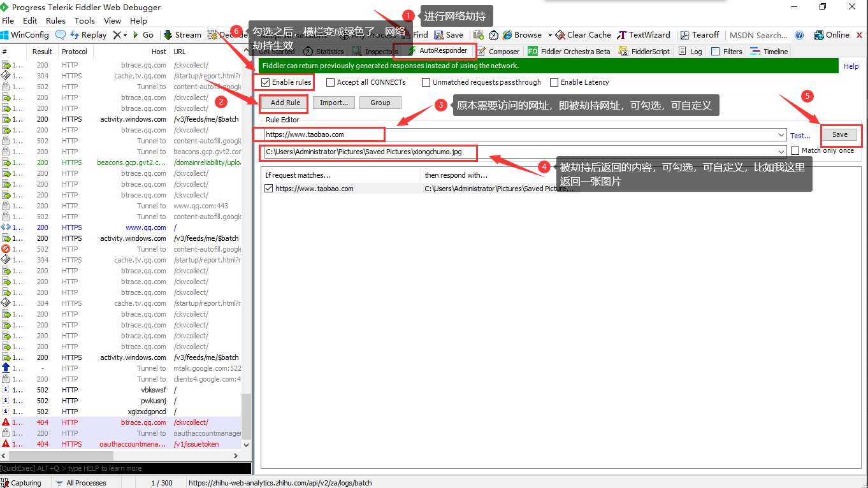Click the Go resume button
The image size is (868, 488).
point(143,35)
